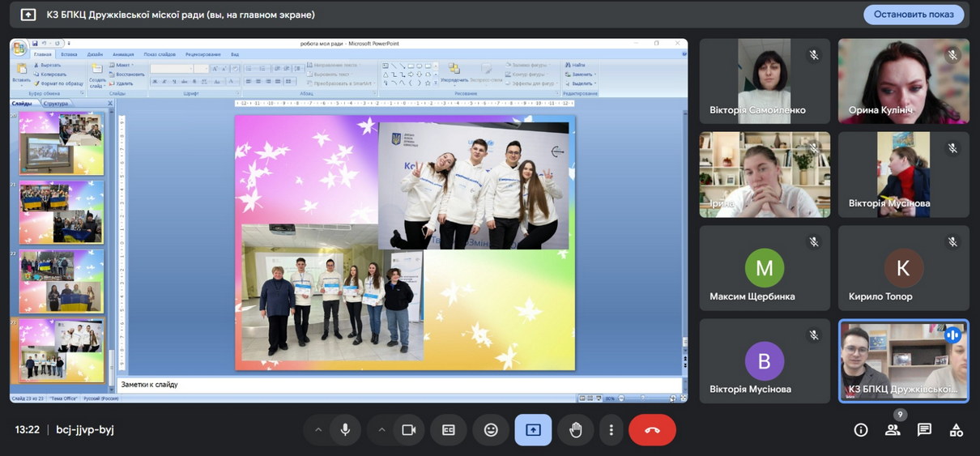Open the 'Выделить' select dropdown
This screenshot has height=456, width=980.
pyautogui.click(x=581, y=83)
